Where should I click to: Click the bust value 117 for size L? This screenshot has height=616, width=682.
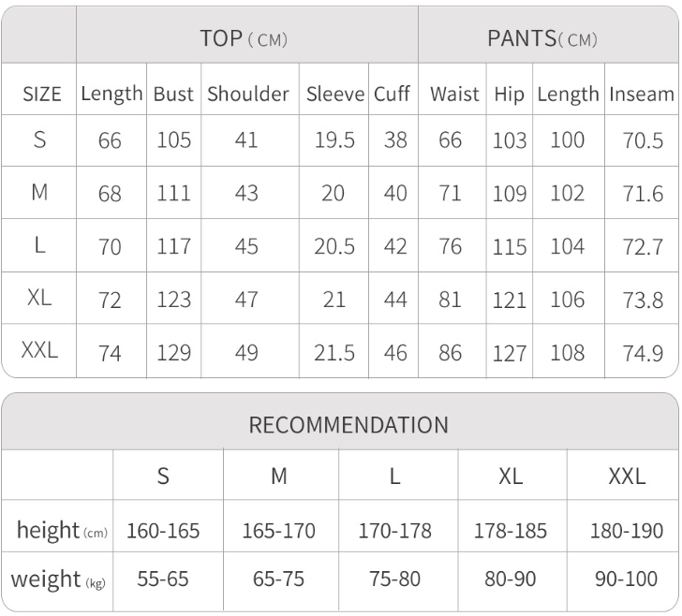(173, 247)
